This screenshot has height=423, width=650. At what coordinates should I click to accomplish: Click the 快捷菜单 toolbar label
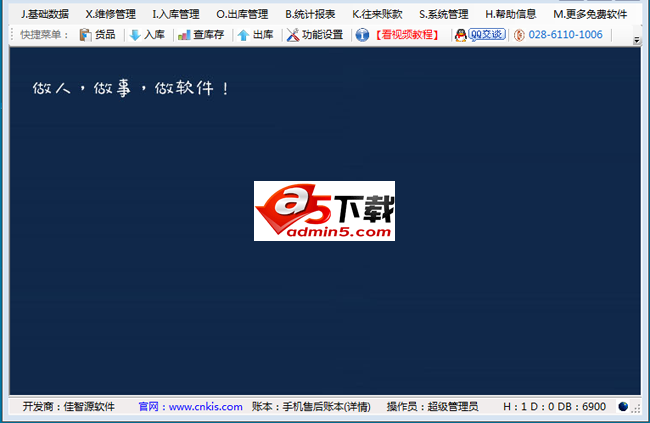click(44, 35)
